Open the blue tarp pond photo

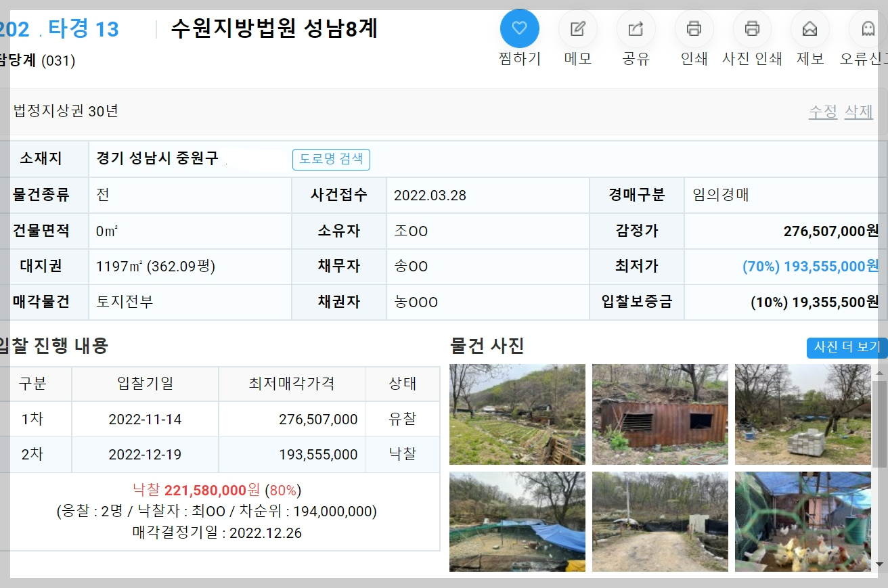(x=517, y=521)
